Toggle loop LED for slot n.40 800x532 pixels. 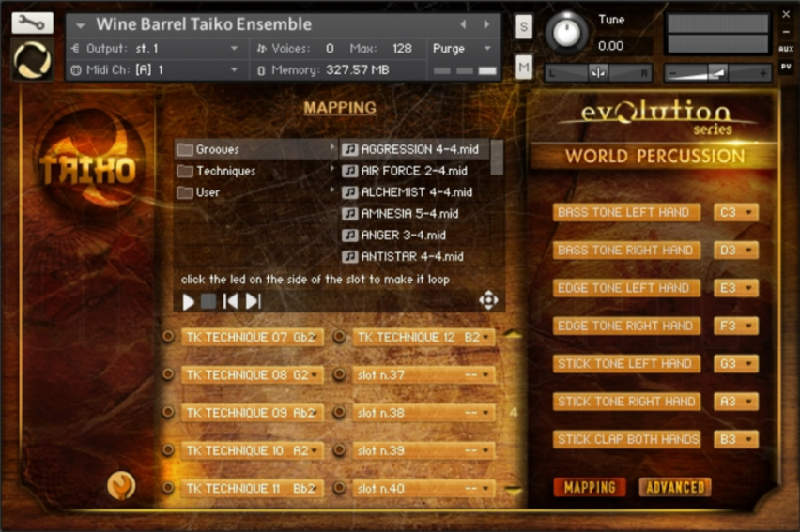pyautogui.click(x=339, y=488)
